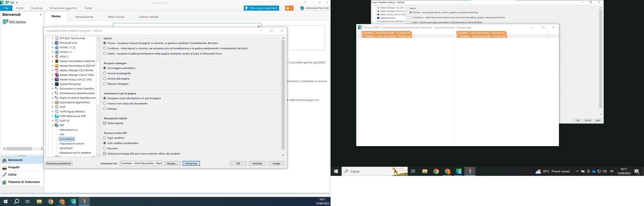Open Benvenuti view in the navigation pane
Image resolution: width=644 pixels, height=206 pixels.
21,160
